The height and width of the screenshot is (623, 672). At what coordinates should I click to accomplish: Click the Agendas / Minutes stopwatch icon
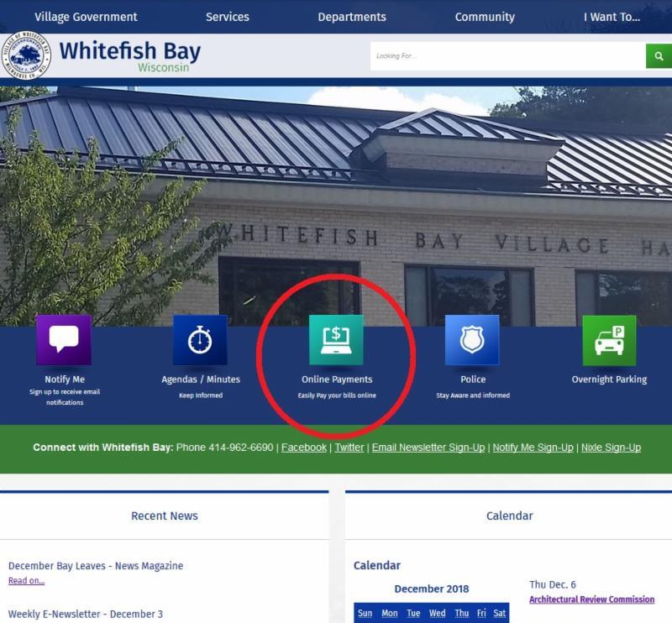click(200, 340)
